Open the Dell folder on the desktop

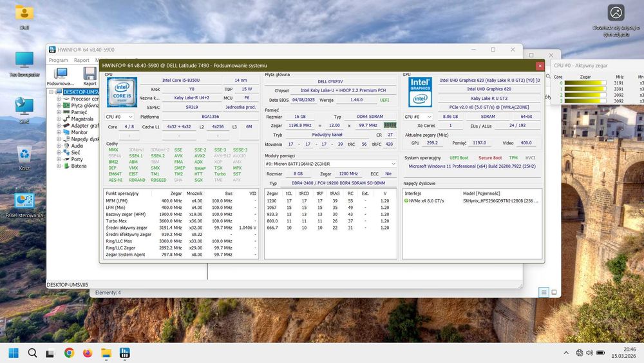24,17
